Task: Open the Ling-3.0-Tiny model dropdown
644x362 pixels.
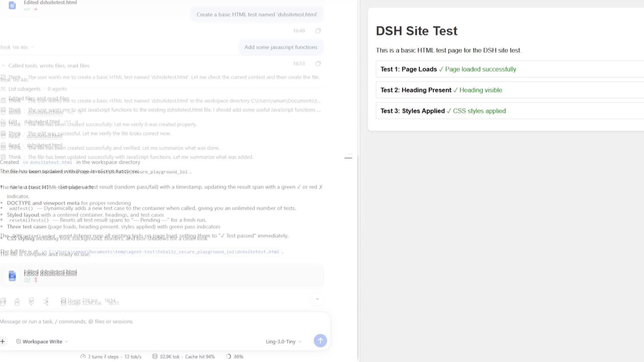Action: 284,342
